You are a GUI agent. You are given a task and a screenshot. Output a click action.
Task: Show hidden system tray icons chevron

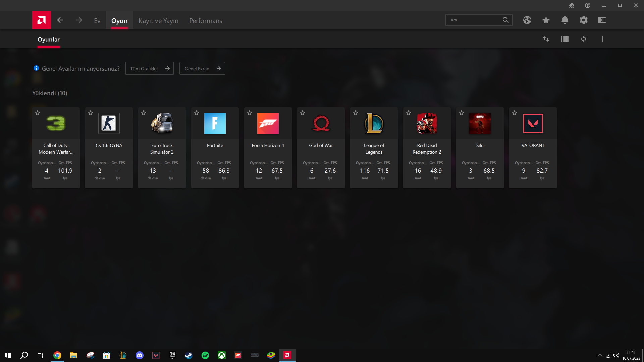tap(600, 355)
